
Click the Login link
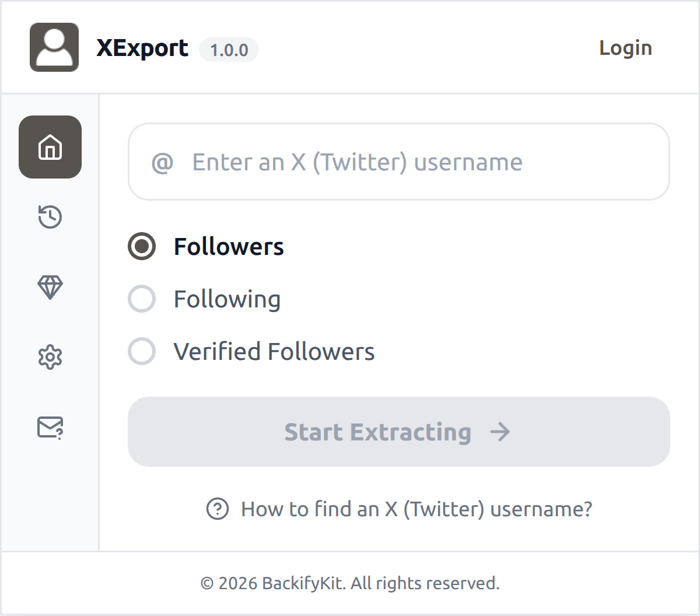(x=625, y=48)
